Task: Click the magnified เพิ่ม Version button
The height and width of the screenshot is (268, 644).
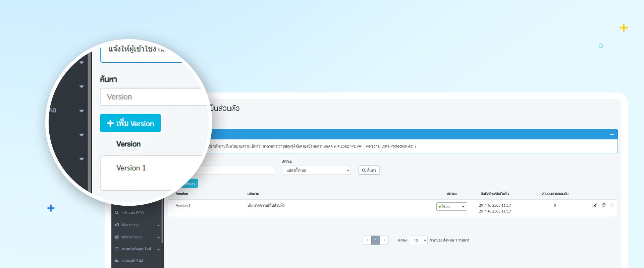Action: click(130, 123)
